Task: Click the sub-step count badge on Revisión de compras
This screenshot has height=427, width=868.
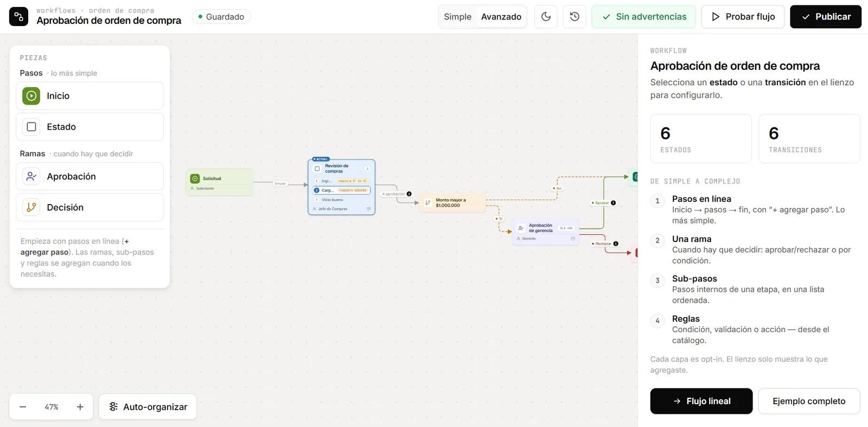Action: click(x=367, y=169)
